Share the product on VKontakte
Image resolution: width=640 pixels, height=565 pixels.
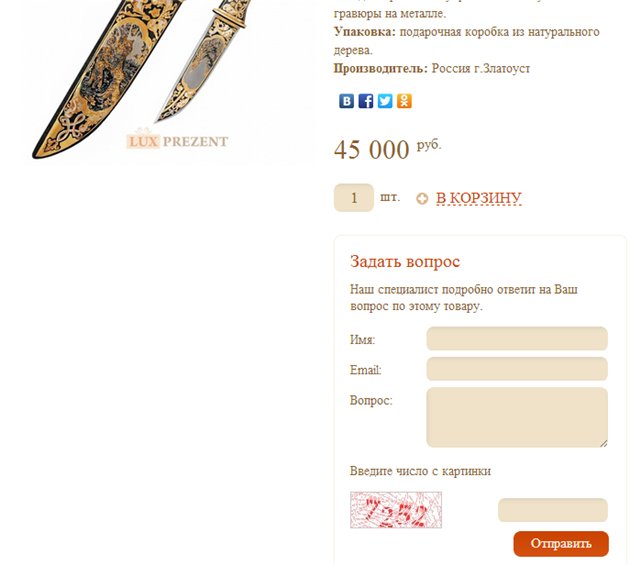347,101
